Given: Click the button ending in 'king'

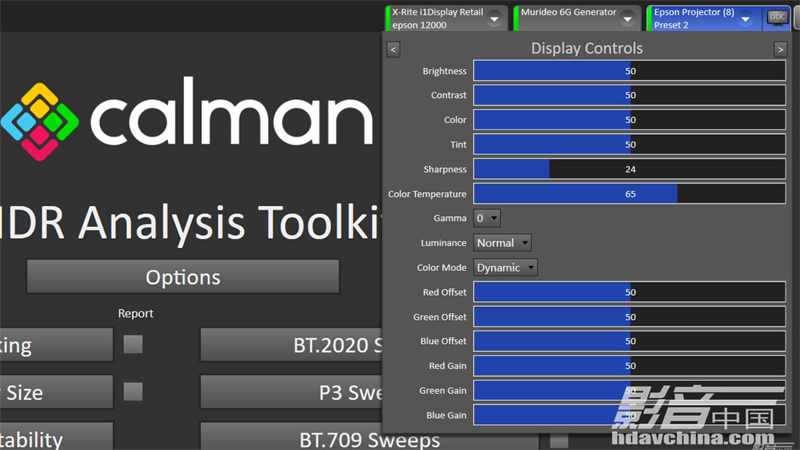Looking at the screenshot, I should tap(56, 345).
